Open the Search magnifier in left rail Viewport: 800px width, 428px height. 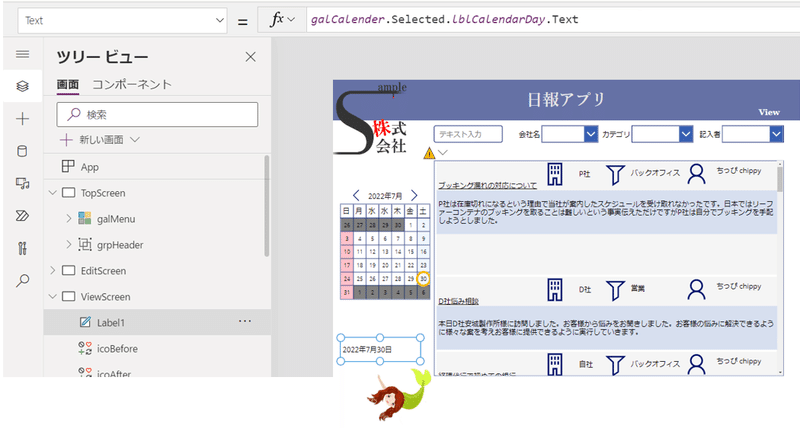(x=22, y=280)
